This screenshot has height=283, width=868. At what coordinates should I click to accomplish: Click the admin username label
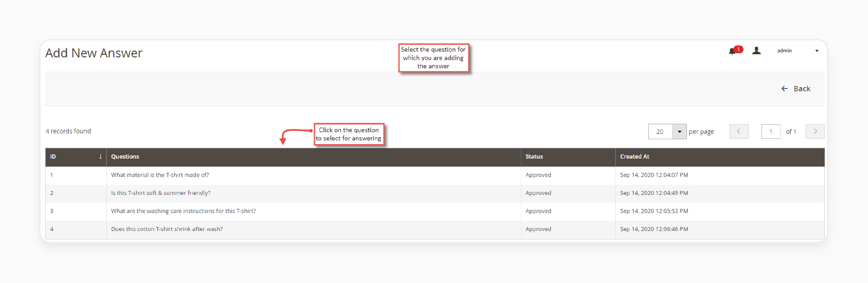784,51
